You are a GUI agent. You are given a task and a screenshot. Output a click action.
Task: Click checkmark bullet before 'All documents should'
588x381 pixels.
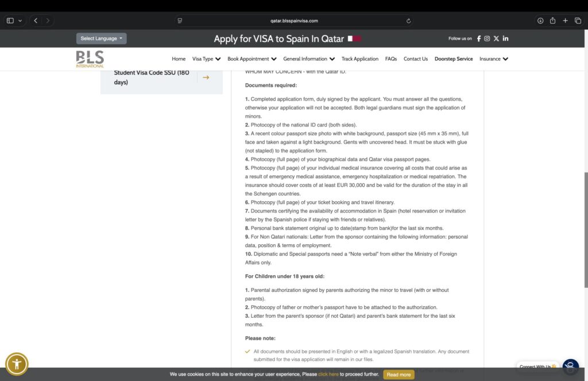pos(247,352)
